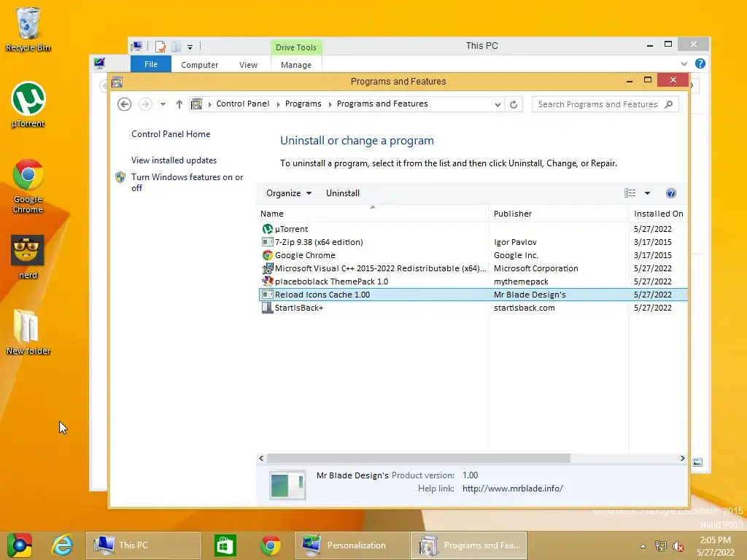Click Programs in the breadcrumb
This screenshot has width=747, height=560.
[303, 104]
